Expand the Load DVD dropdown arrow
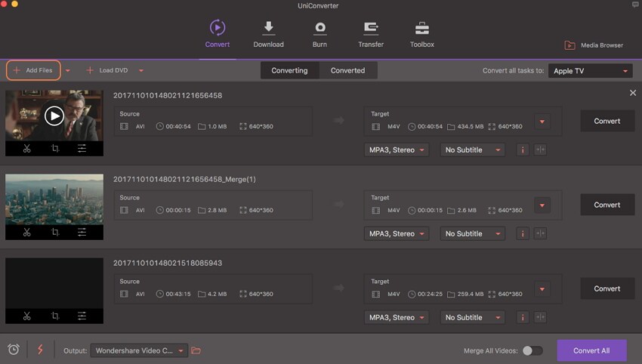Screen dimensions: 642x364 click(140, 71)
